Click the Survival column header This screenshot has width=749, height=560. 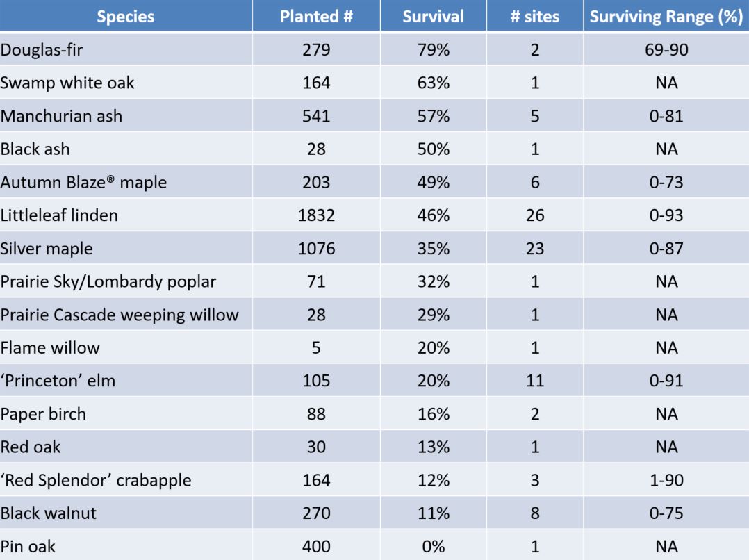433,17
